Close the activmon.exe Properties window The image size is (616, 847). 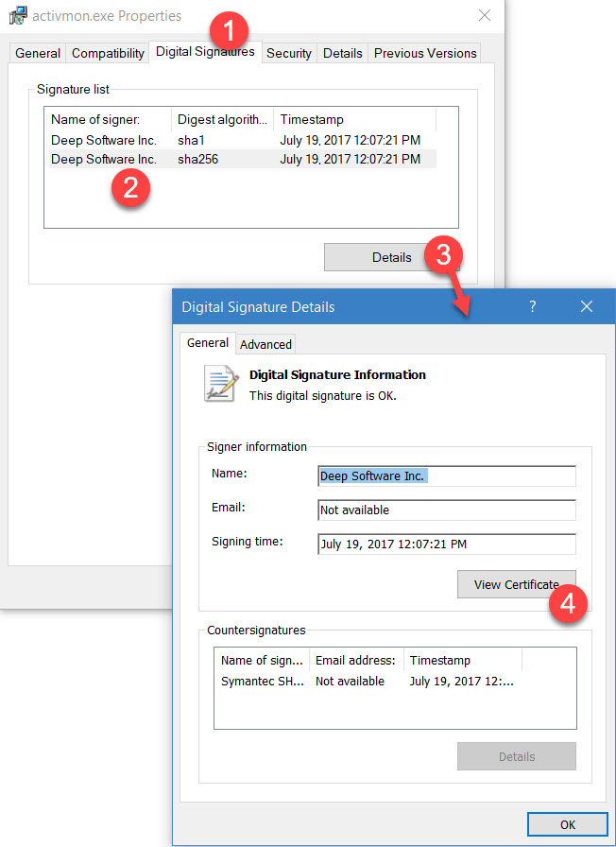point(485,16)
